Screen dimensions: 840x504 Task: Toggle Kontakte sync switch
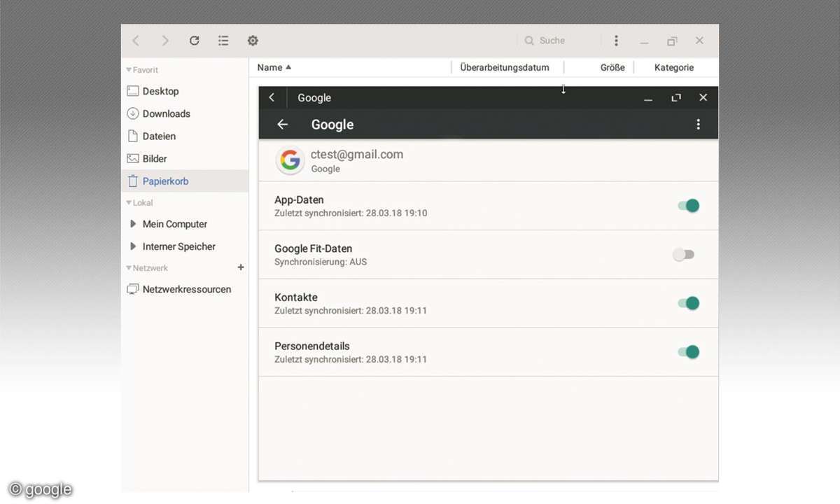(688, 303)
